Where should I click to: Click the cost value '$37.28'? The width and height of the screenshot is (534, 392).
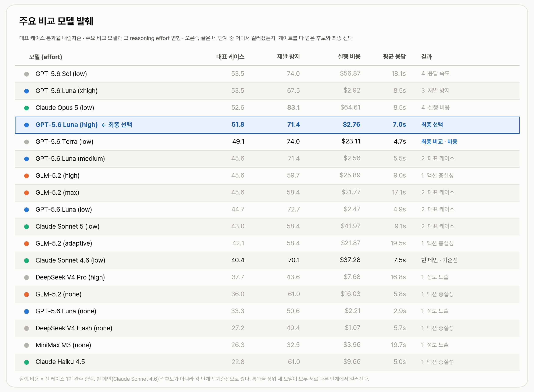[350, 260]
